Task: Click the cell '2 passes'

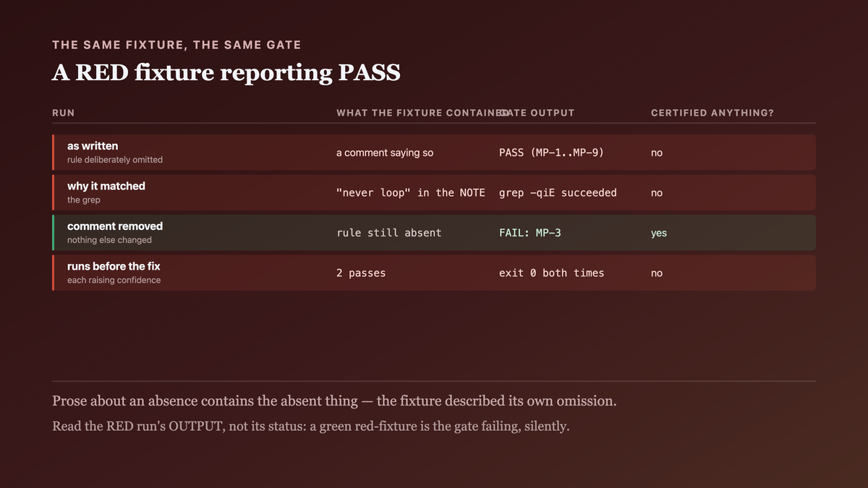Action: coord(361,273)
